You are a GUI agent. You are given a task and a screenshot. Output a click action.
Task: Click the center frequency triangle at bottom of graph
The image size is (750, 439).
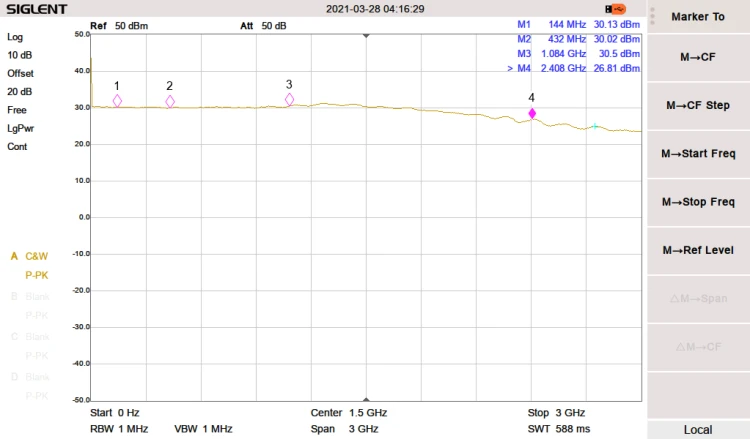366,399
